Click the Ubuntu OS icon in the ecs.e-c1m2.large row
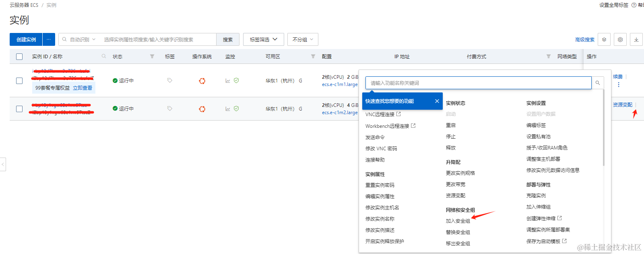 pos(202,109)
